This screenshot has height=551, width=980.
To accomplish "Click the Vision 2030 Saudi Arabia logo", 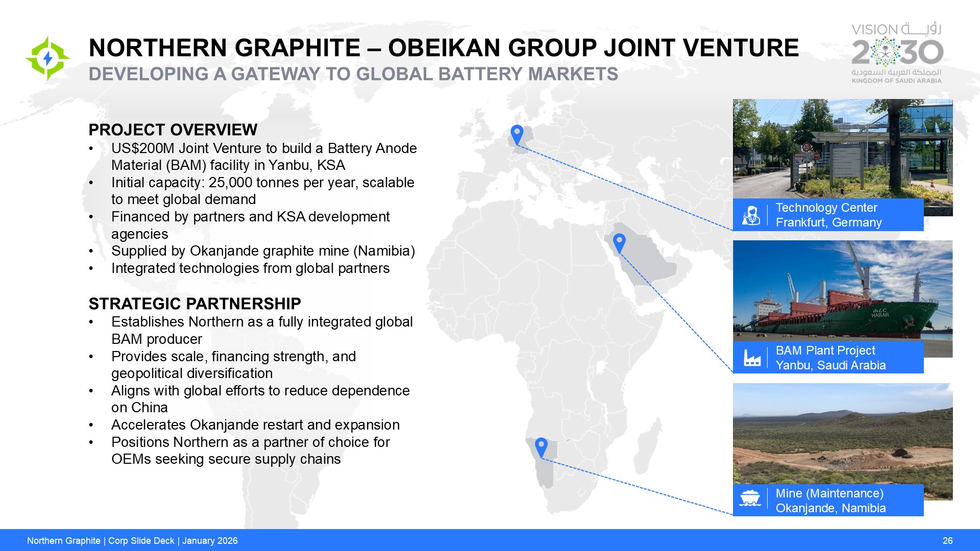I will 897,53.
